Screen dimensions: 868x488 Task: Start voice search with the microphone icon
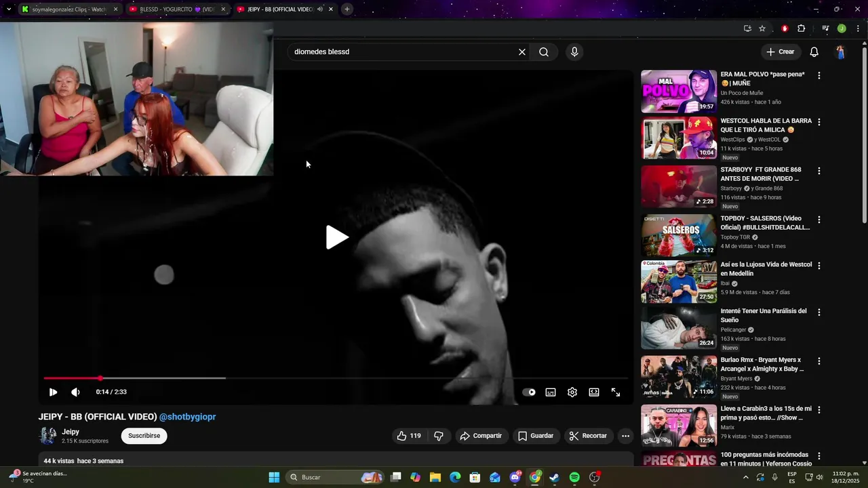coord(574,52)
